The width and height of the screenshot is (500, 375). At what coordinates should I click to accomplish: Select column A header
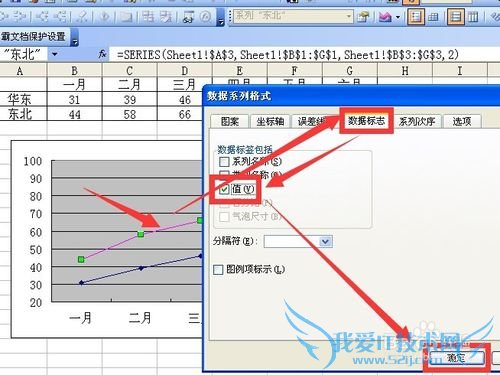click(x=20, y=70)
